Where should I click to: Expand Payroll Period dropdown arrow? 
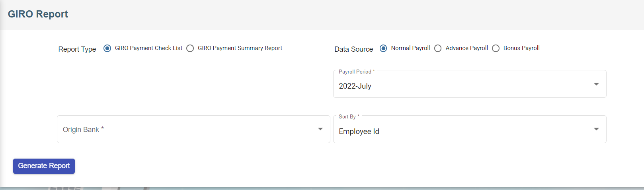[x=596, y=84]
